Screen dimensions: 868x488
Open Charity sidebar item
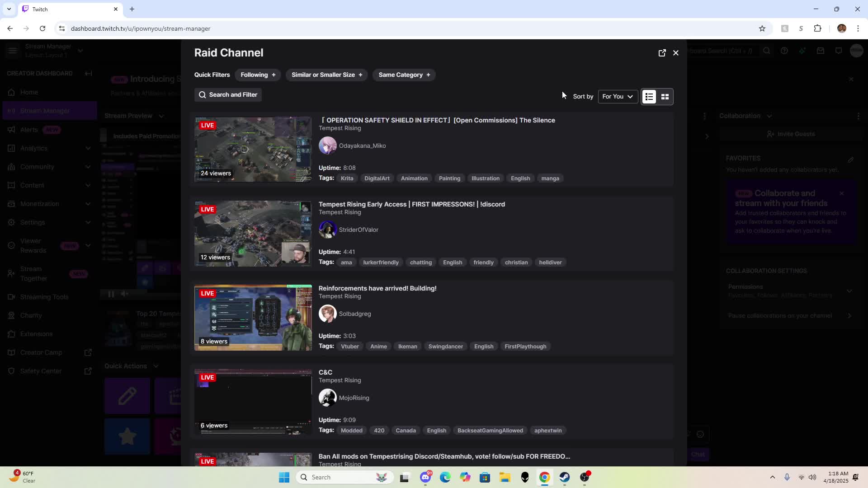tap(50, 315)
